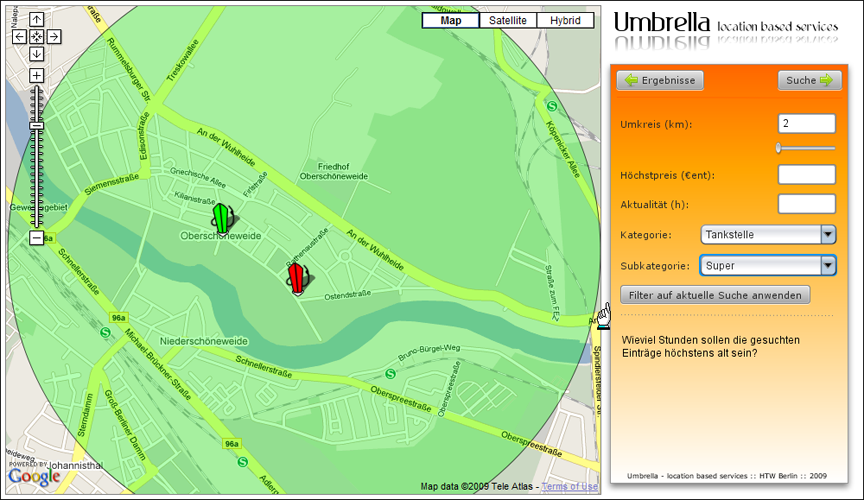The width and height of the screenshot is (864, 500).
Task: Click the red gas station marker
Action: [298, 279]
